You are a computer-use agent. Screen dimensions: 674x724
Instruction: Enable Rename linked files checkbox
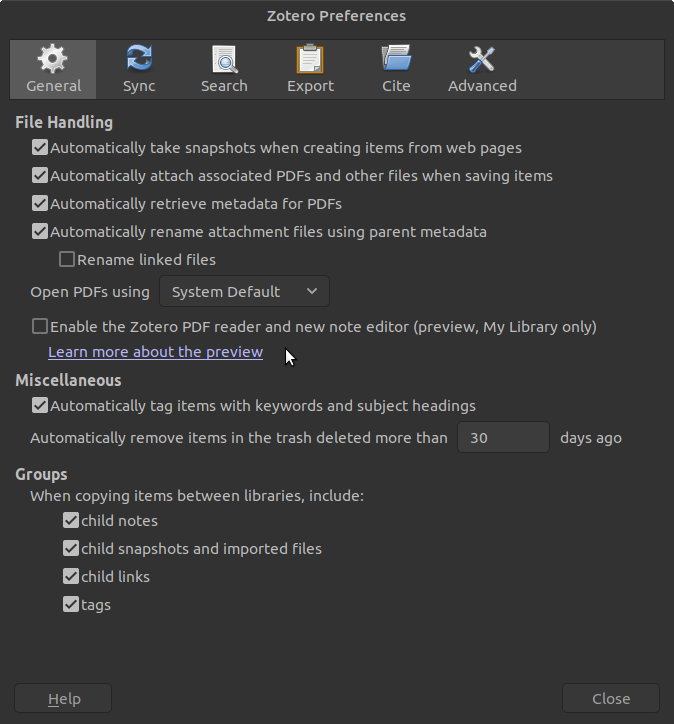(x=67, y=259)
